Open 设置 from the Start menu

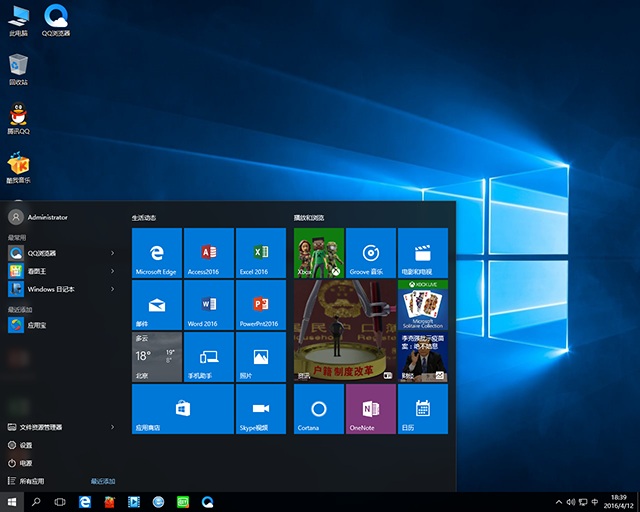(26, 445)
